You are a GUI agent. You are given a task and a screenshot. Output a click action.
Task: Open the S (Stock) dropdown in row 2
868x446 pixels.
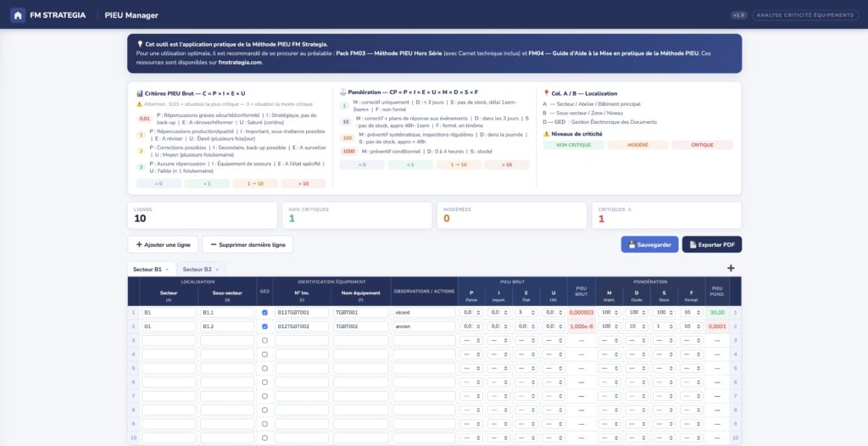click(664, 326)
